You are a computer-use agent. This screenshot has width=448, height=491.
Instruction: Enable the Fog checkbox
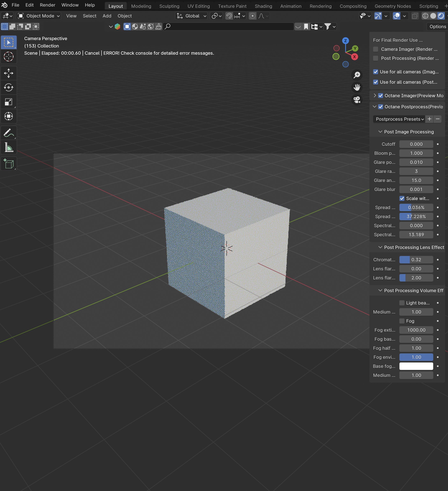tap(402, 321)
